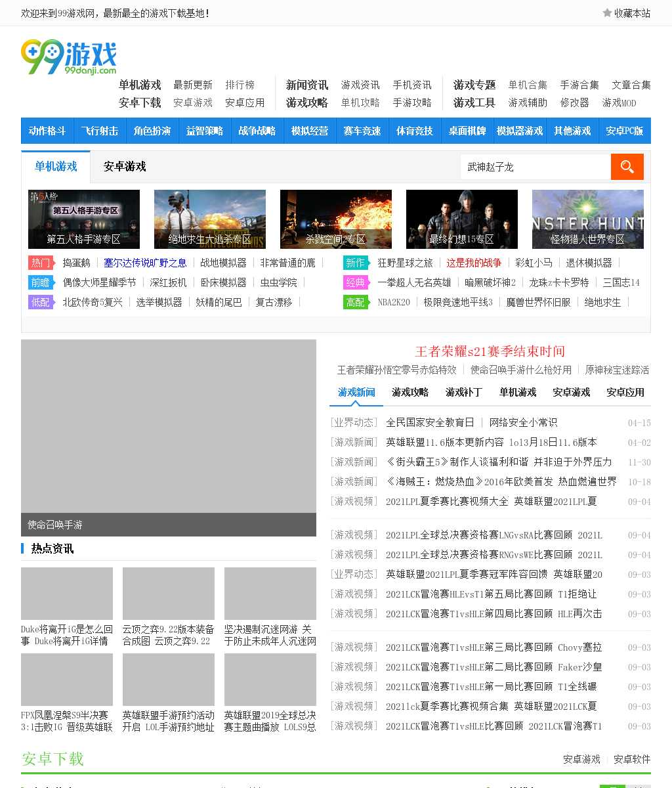Open the 排行榜 header link
672x788 pixels.
[x=240, y=85]
